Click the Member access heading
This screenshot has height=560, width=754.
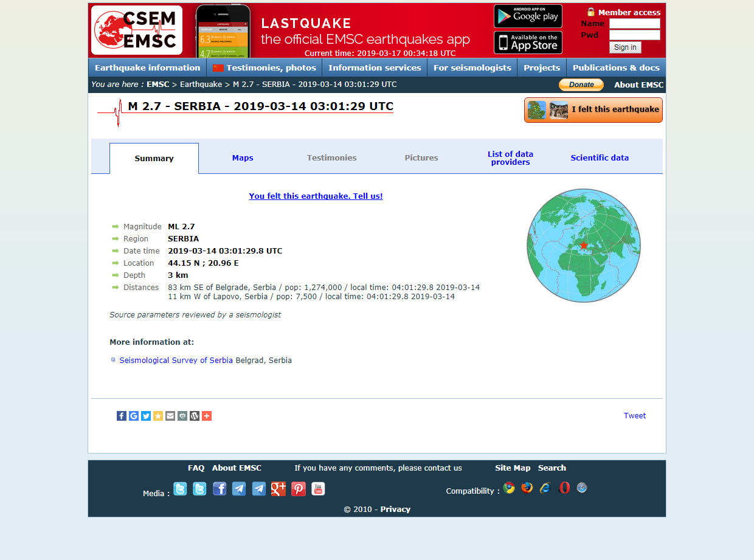[x=629, y=12]
